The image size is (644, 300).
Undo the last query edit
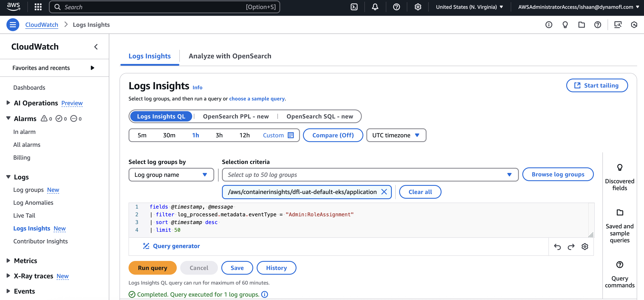click(x=557, y=247)
